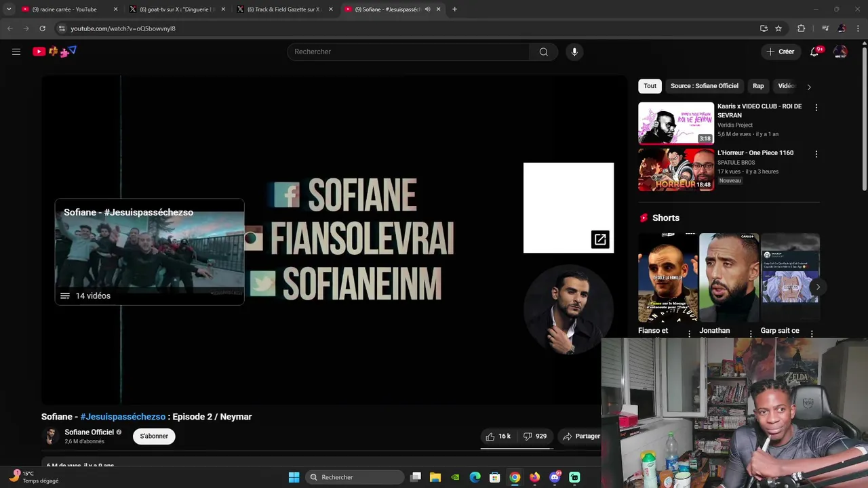This screenshot has height=488, width=868.
Task: Open the Fianso et short thumbnail
Action: (x=668, y=278)
